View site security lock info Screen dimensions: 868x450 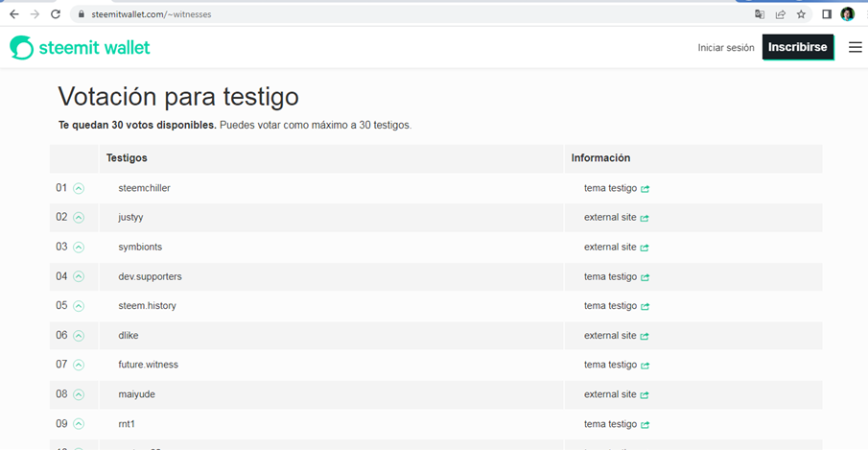[82, 14]
